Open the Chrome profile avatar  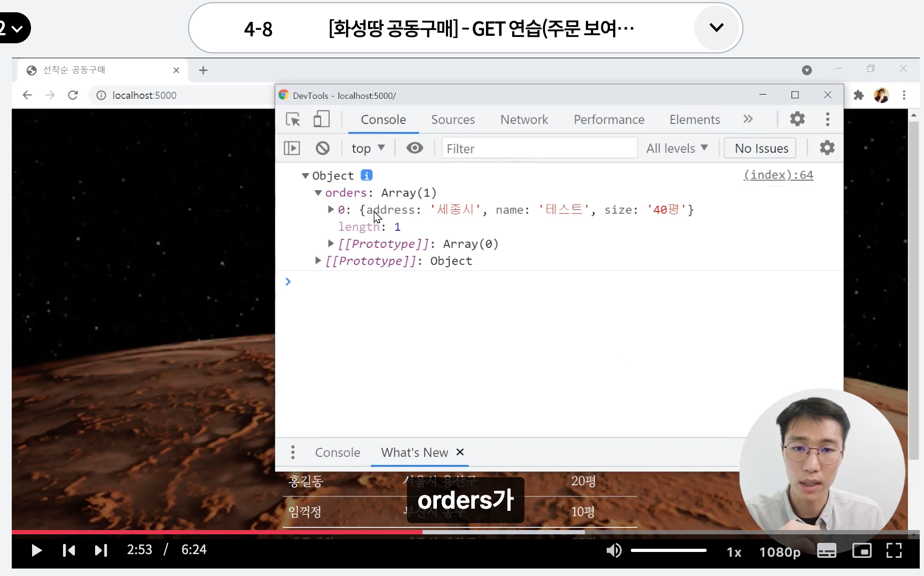tap(881, 95)
